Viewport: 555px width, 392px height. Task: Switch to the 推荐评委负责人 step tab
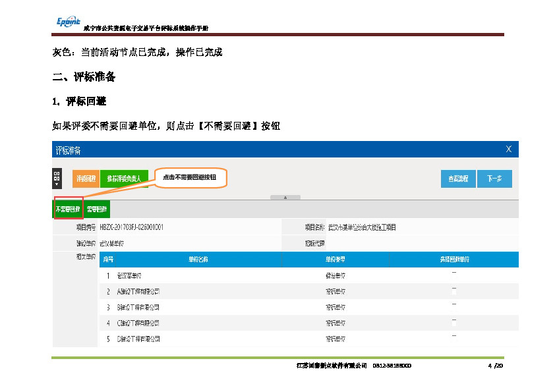point(124,179)
